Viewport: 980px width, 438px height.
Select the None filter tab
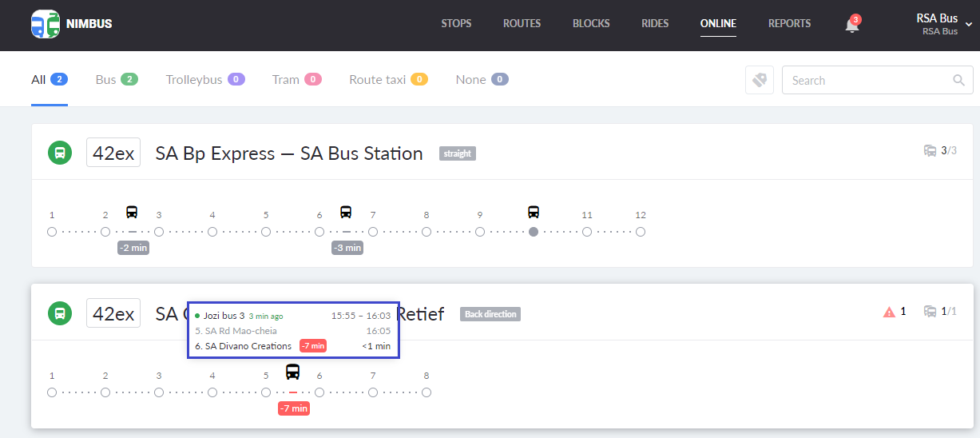(482, 79)
